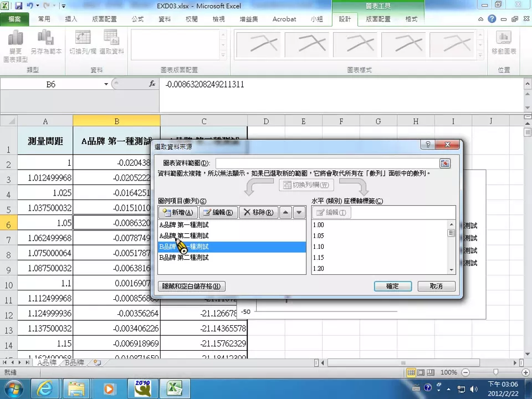
Task: Minimize the ribbon with the caret icon
Action: click(x=481, y=19)
